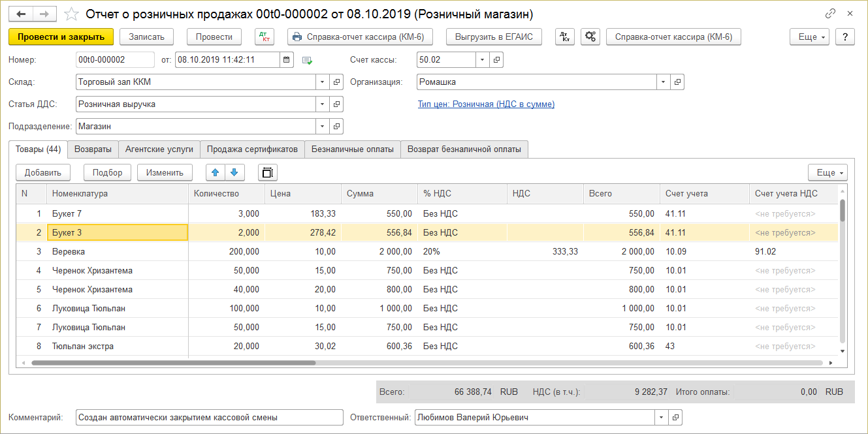The image size is (868, 434).
Task: Click the Провести button
Action: click(x=214, y=37)
